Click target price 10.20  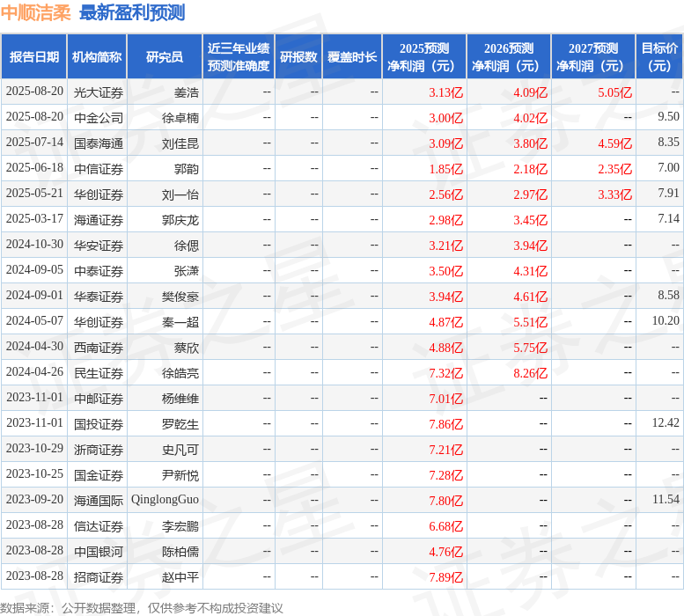click(x=666, y=320)
